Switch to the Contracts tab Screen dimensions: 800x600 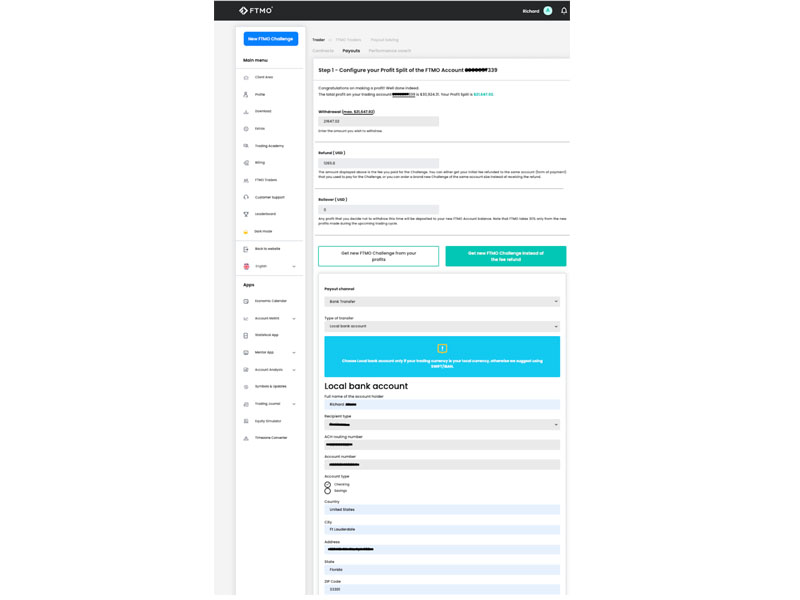click(323, 51)
